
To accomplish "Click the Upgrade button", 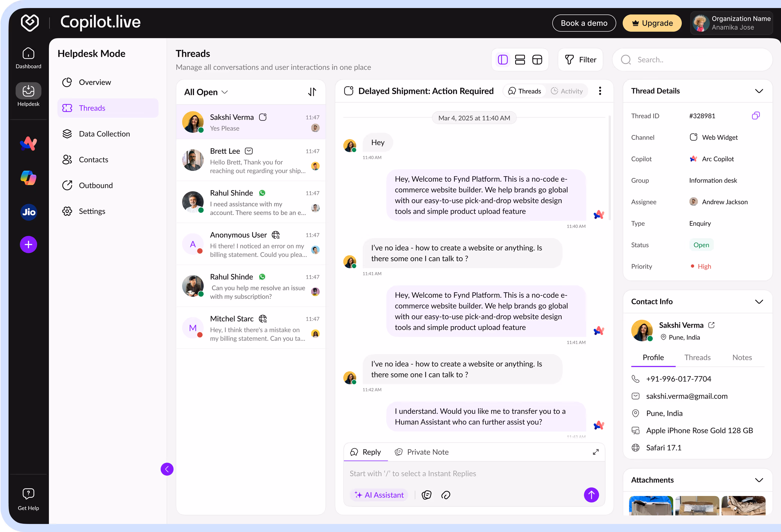I will click(x=652, y=23).
